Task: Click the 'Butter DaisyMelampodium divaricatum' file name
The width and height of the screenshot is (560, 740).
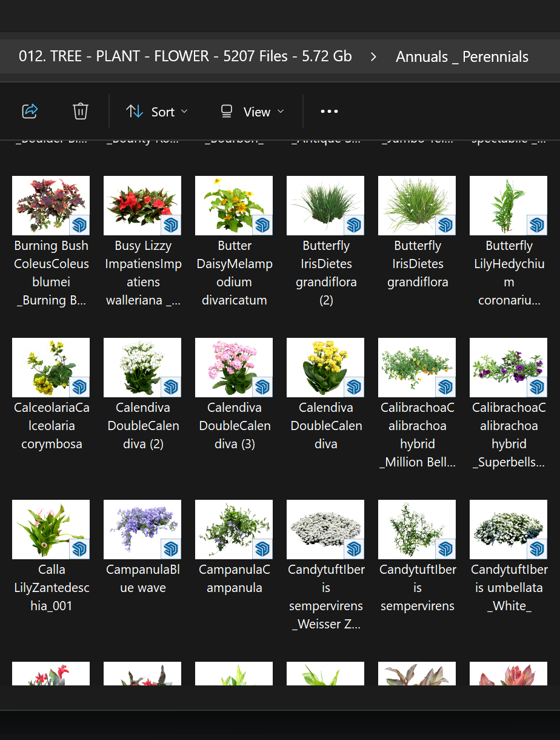Action: coord(235,273)
